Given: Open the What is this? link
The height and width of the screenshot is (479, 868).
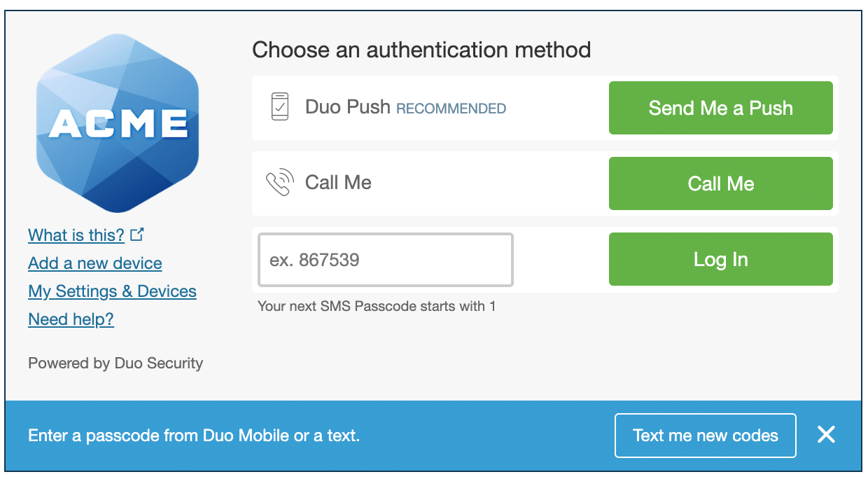Looking at the screenshot, I should point(76,235).
